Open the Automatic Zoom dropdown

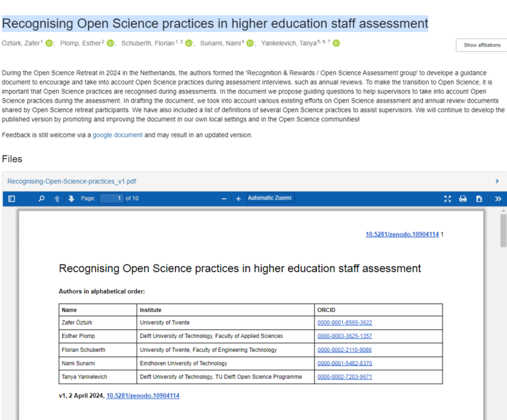click(x=271, y=198)
